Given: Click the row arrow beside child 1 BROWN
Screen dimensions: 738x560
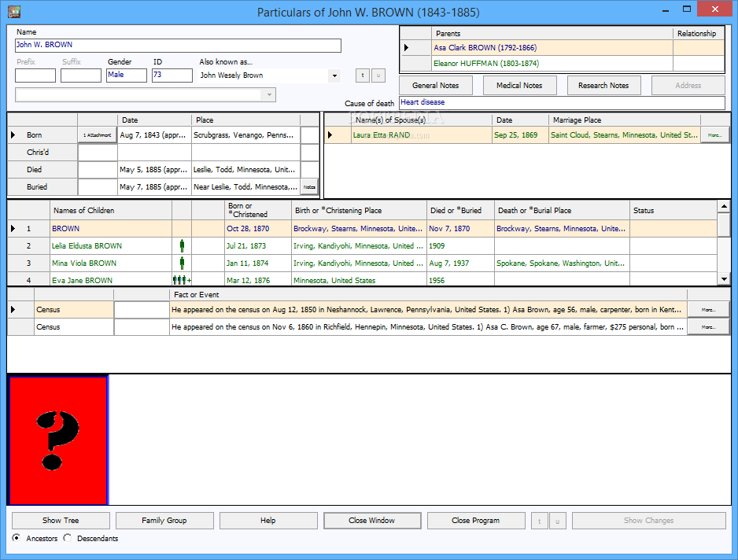Looking at the screenshot, I should (x=13, y=229).
